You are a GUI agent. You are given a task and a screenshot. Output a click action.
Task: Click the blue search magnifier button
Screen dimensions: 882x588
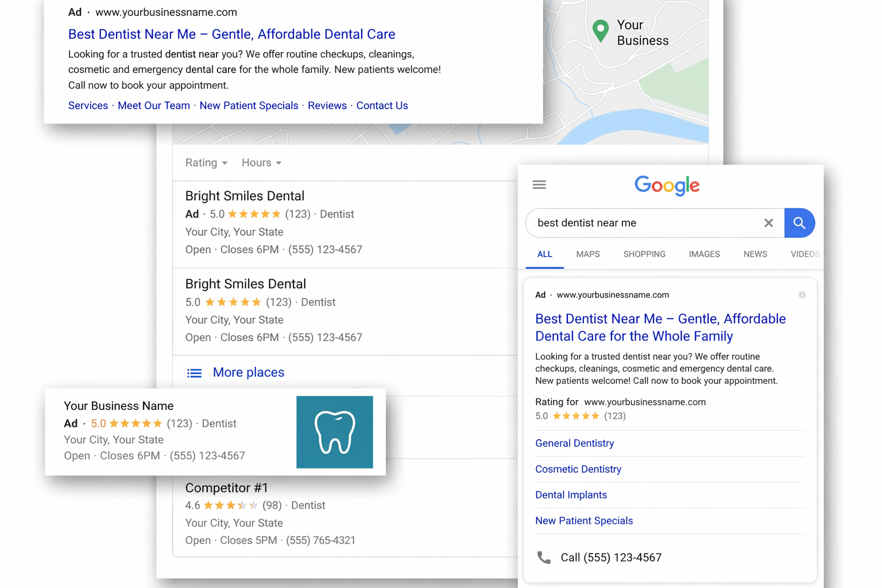799,223
